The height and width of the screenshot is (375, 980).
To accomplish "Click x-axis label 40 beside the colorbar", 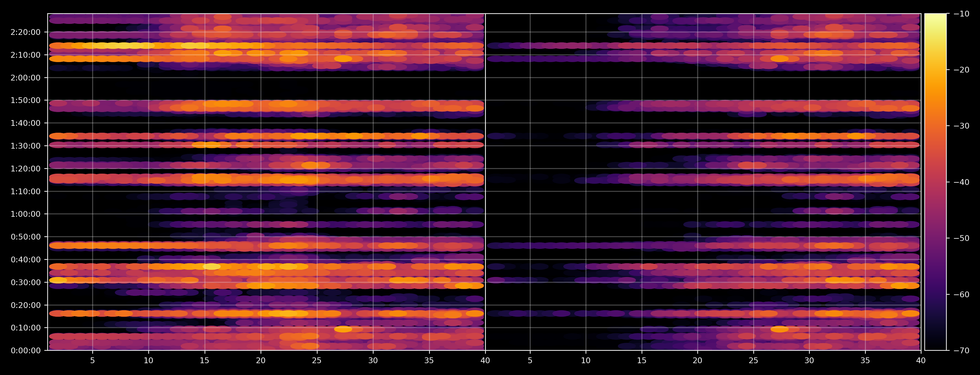I will point(921,360).
